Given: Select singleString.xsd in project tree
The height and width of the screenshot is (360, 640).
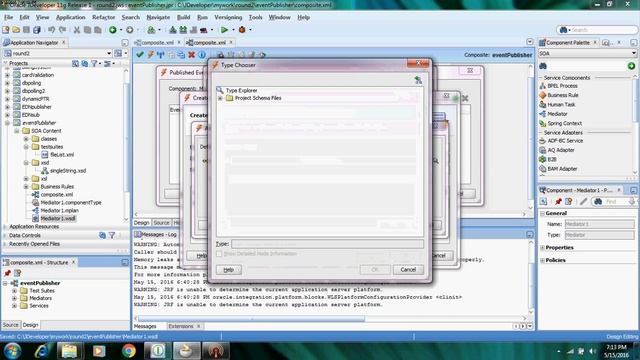Looking at the screenshot, I should coord(68,171).
